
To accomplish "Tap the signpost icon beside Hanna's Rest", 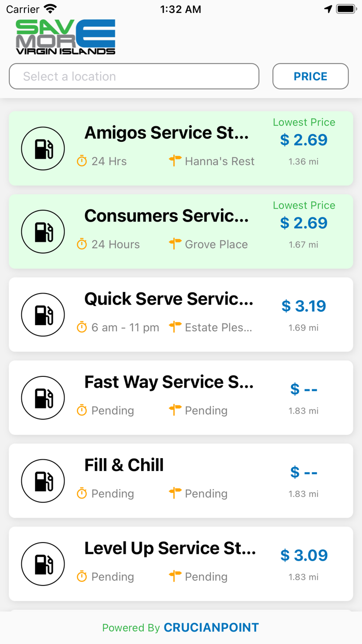I will pyautogui.click(x=175, y=161).
